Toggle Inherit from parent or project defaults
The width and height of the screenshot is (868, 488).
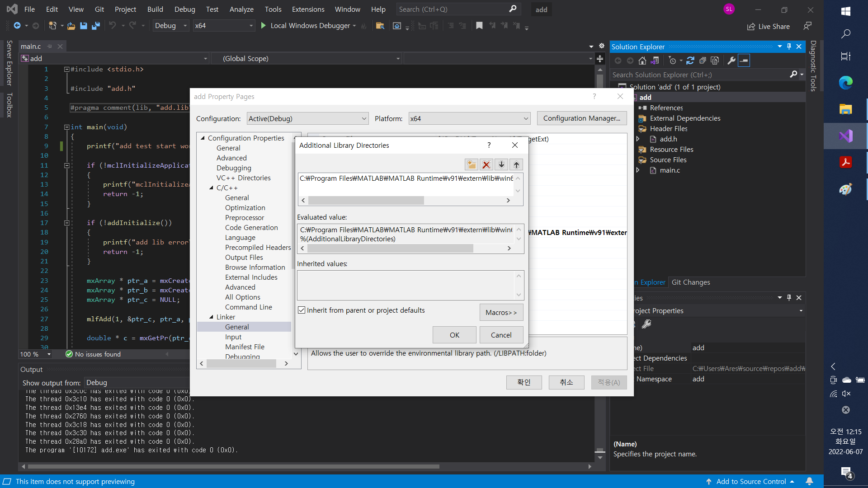pyautogui.click(x=302, y=310)
